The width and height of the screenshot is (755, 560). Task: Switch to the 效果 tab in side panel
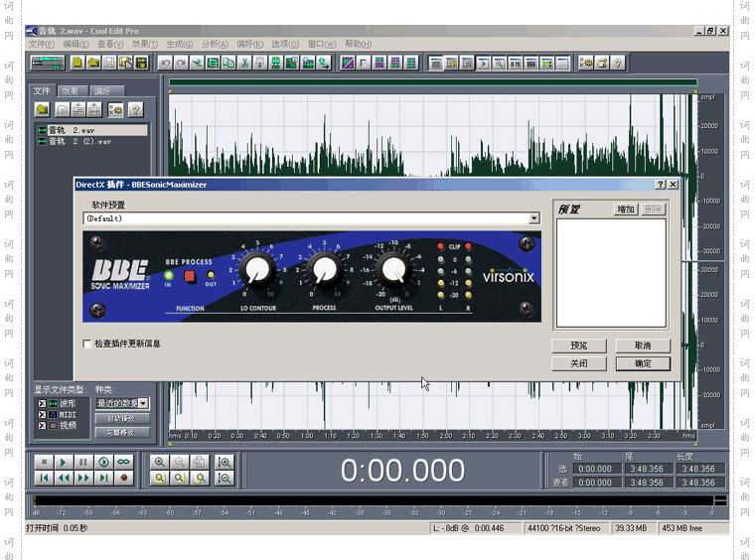coord(72,91)
